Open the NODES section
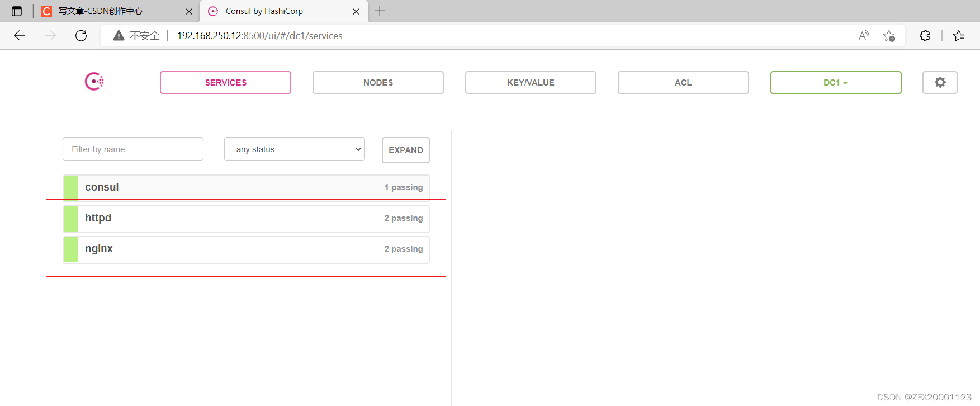Screen dimensions: 980x406 [x=378, y=82]
